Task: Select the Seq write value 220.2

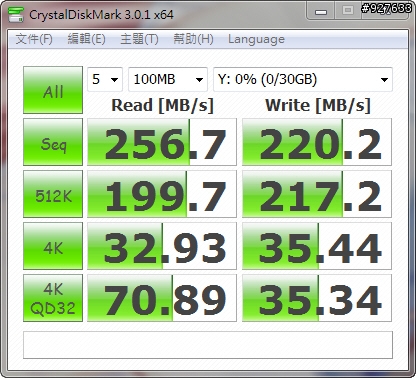Action: (x=317, y=142)
